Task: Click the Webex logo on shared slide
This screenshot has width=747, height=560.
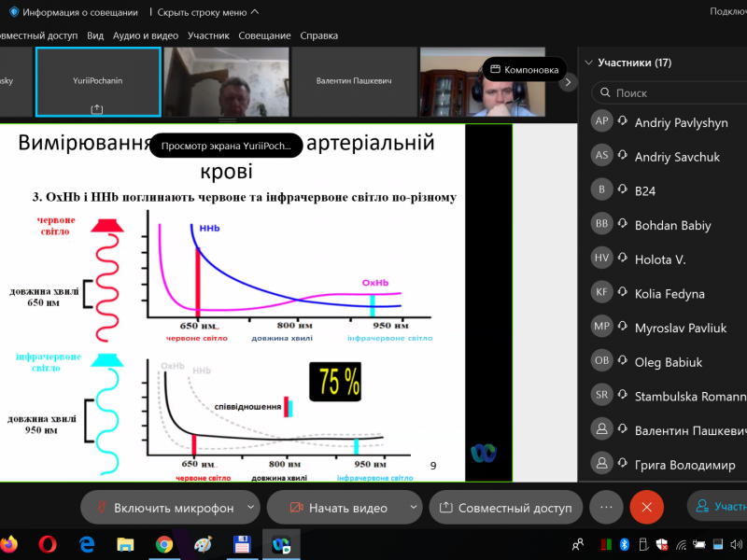Action: [483, 453]
